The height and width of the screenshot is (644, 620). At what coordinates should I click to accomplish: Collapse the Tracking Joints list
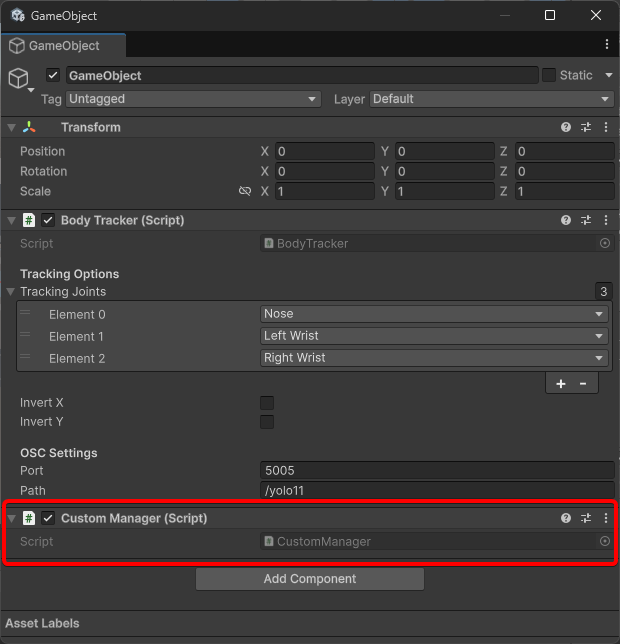(11, 292)
